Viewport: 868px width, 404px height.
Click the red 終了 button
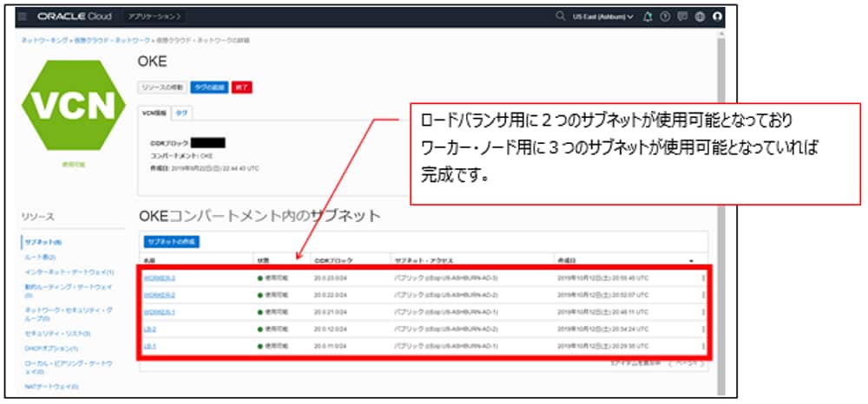(x=242, y=88)
